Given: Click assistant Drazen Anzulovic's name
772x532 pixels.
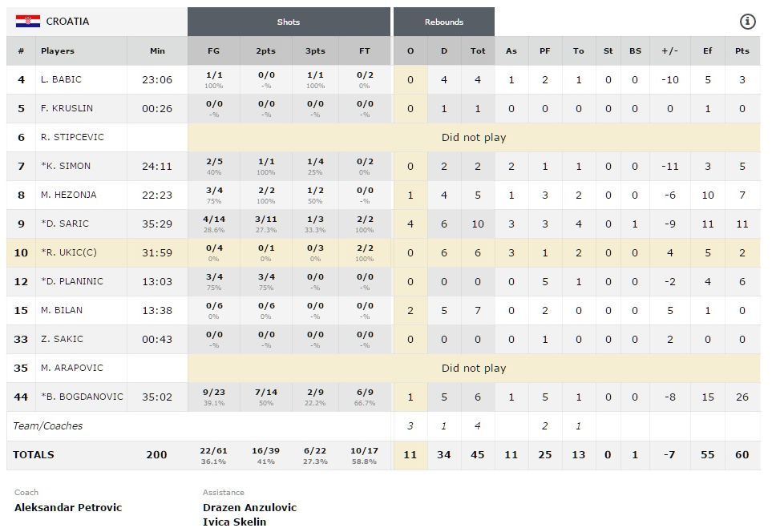Looking at the screenshot, I should [x=249, y=507].
